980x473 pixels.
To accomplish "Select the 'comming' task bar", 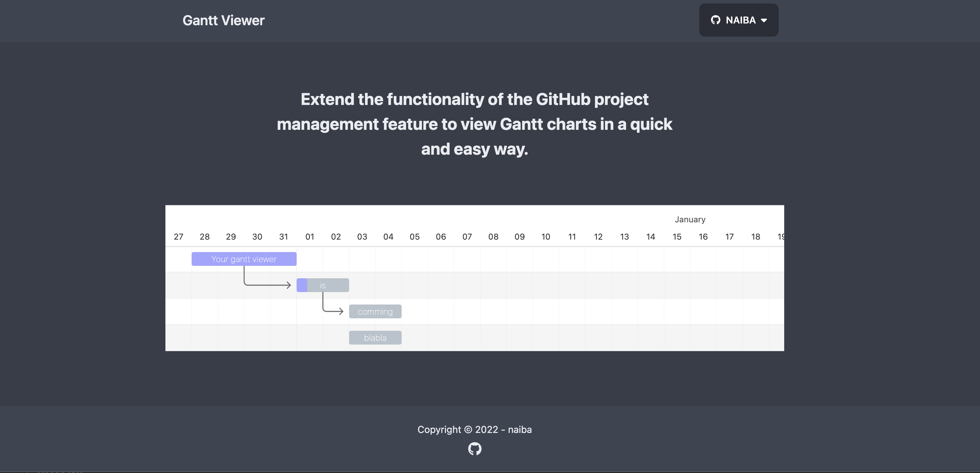I will (375, 311).
